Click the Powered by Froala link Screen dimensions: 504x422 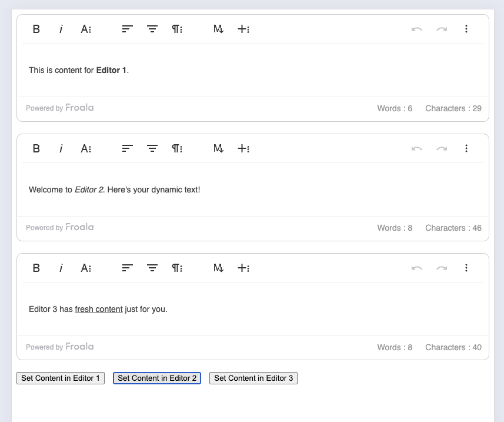(59, 108)
